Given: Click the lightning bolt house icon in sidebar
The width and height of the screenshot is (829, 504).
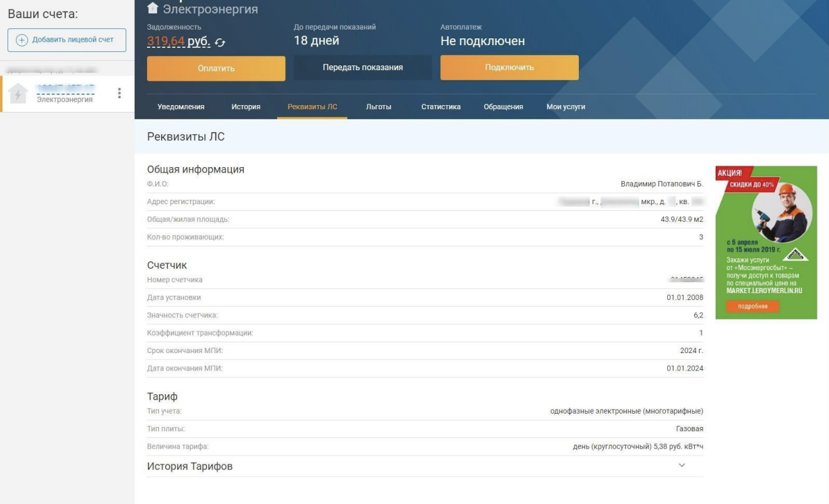Looking at the screenshot, I should (18, 94).
